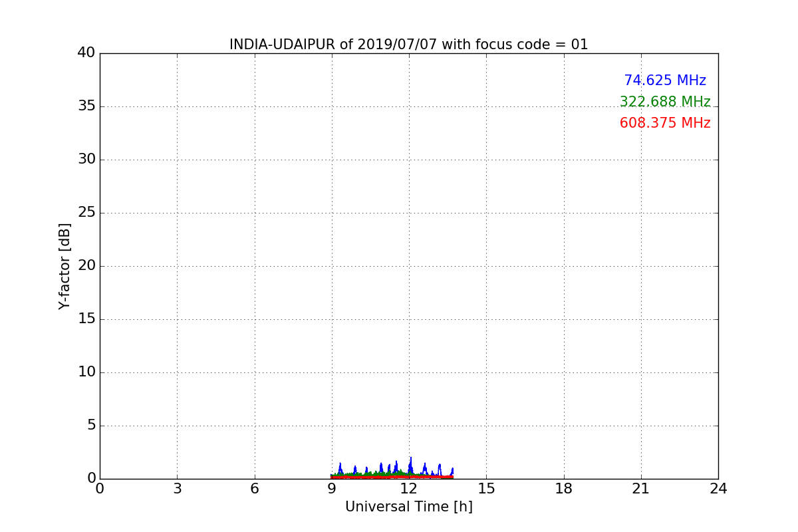
Task: Click the x-axis tick label 3
Action: [177, 489]
